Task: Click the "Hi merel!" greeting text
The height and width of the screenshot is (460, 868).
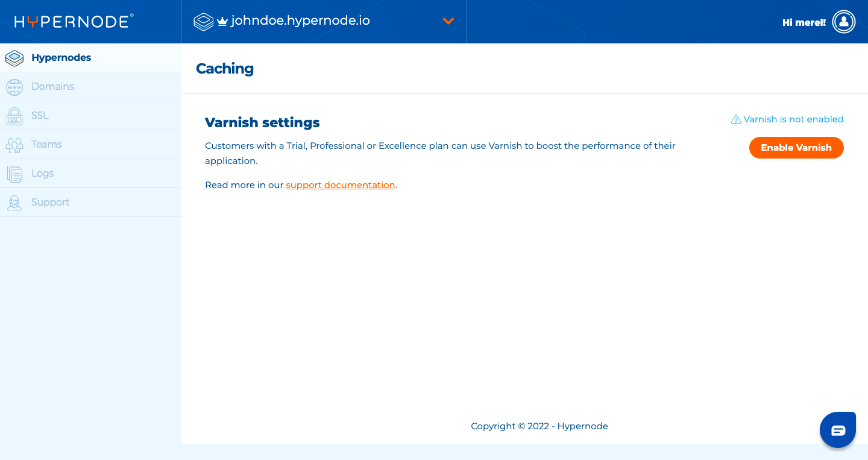Action: pyautogui.click(x=804, y=22)
